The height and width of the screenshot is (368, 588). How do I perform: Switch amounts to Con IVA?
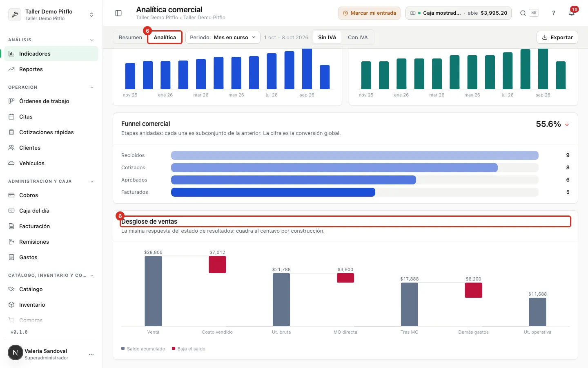point(358,37)
